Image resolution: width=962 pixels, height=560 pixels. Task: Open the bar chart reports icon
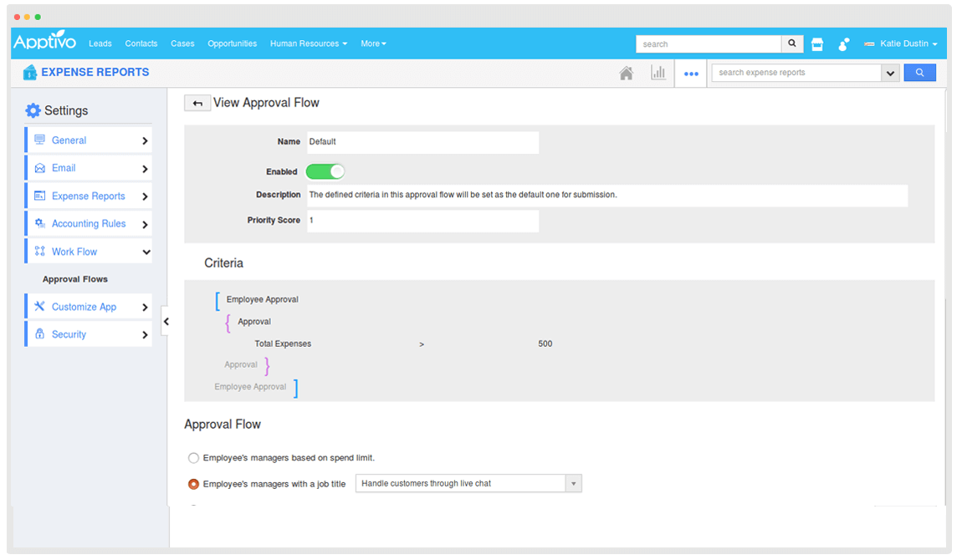click(658, 73)
